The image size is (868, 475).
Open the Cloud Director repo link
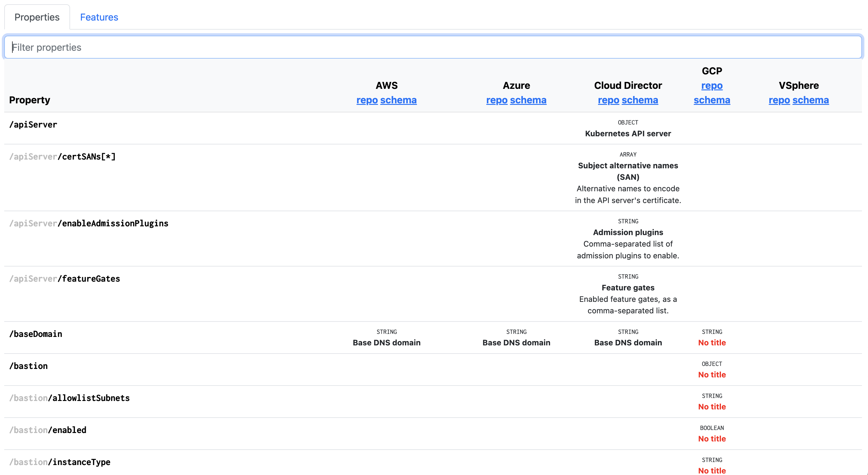coord(608,100)
